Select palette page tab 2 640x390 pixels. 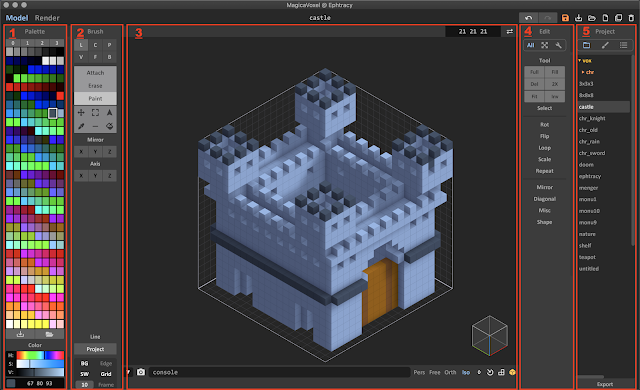click(x=42, y=43)
